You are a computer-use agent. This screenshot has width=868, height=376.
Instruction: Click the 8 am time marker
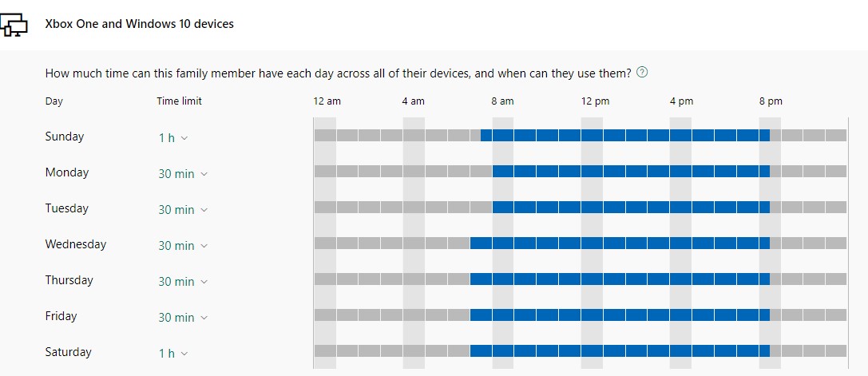pyautogui.click(x=502, y=101)
